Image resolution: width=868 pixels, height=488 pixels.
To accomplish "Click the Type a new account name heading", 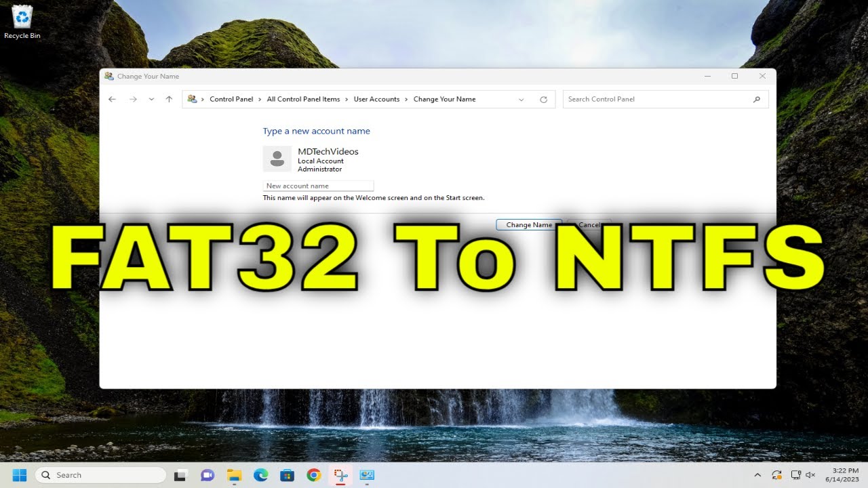I will point(317,131).
